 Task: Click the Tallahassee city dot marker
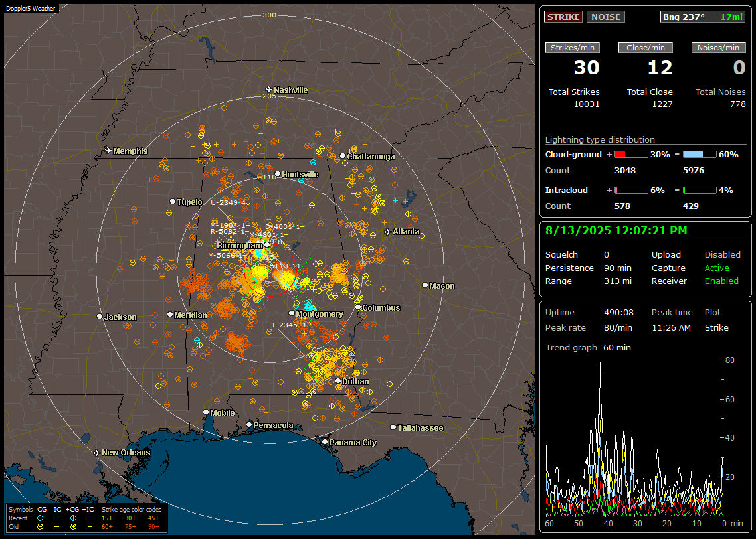pyautogui.click(x=393, y=427)
